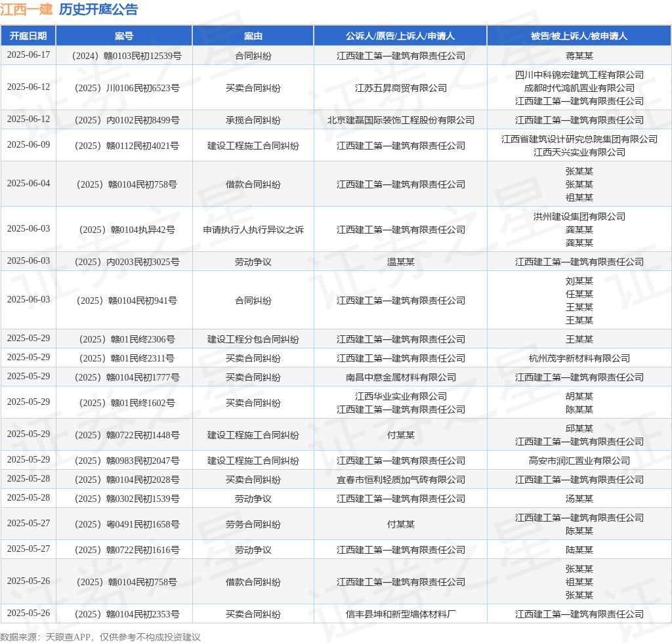Click defendant 胡某某
672x643 pixels.
[x=579, y=397]
